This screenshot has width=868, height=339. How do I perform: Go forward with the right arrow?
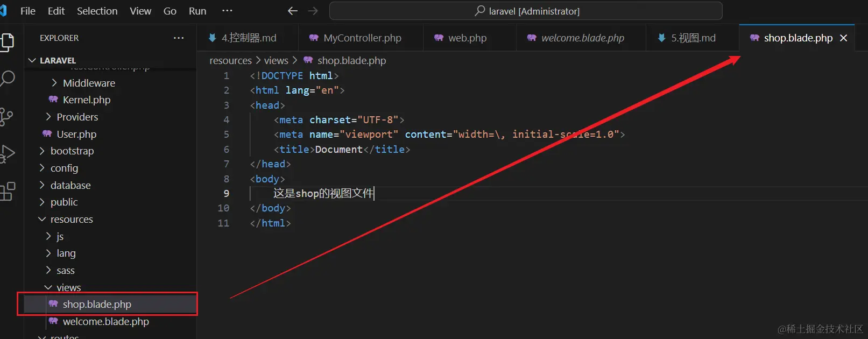(x=313, y=11)
